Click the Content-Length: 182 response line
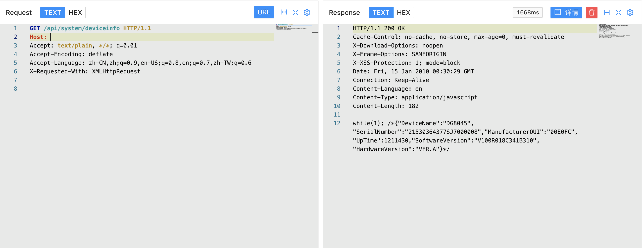This screenshot has height=248, width=644. coord(386,106)
